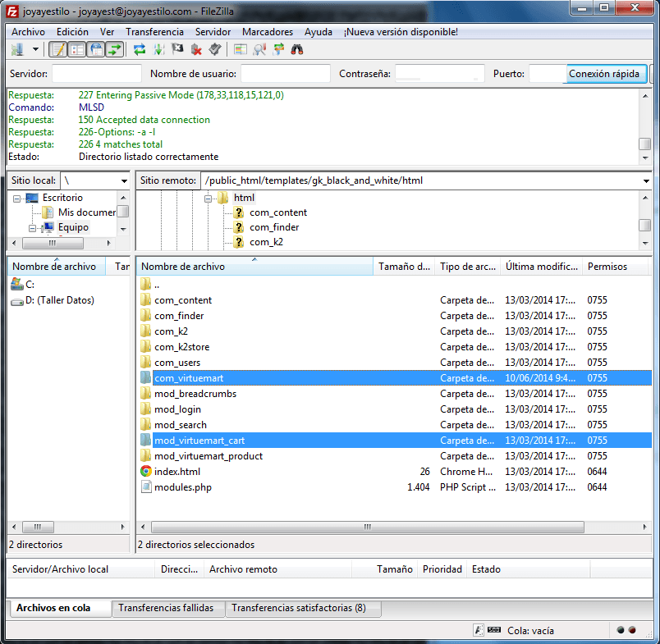The height and width of the screenshot is (644, 660).
Task: Reconnect to the last server
Action: [x=215, y=50]
